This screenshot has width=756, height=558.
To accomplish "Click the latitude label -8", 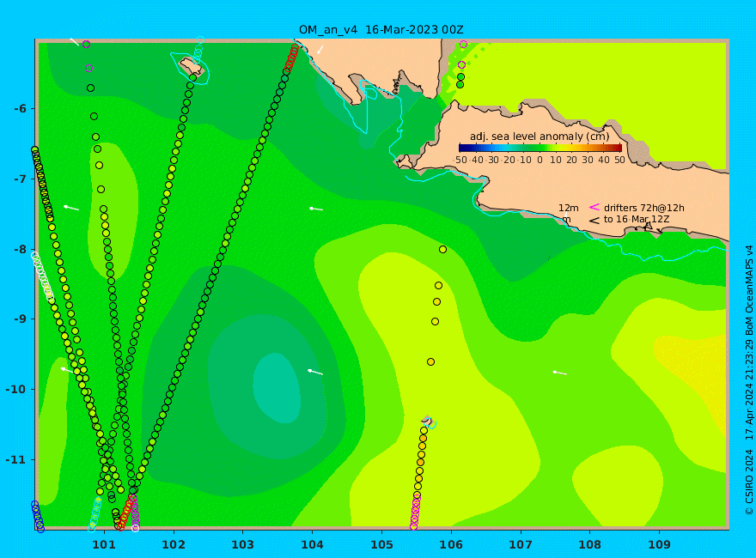I will pyautogui.click(x=21, y=250).
